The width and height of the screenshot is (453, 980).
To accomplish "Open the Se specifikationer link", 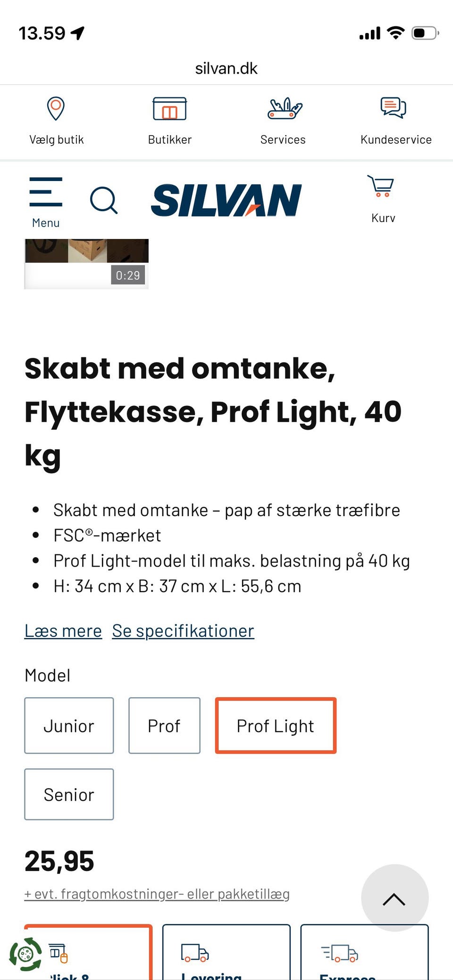I will 183,631.
